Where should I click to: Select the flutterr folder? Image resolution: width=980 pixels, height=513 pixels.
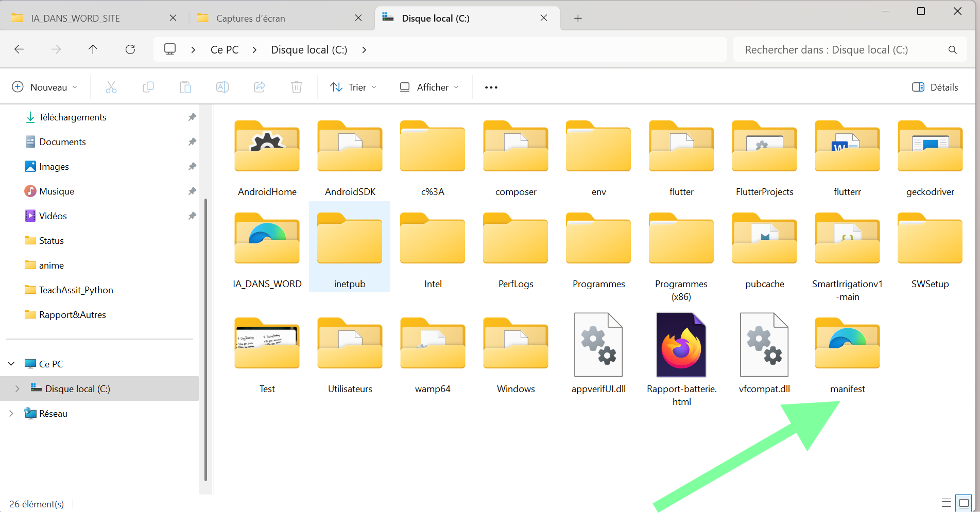847,158
